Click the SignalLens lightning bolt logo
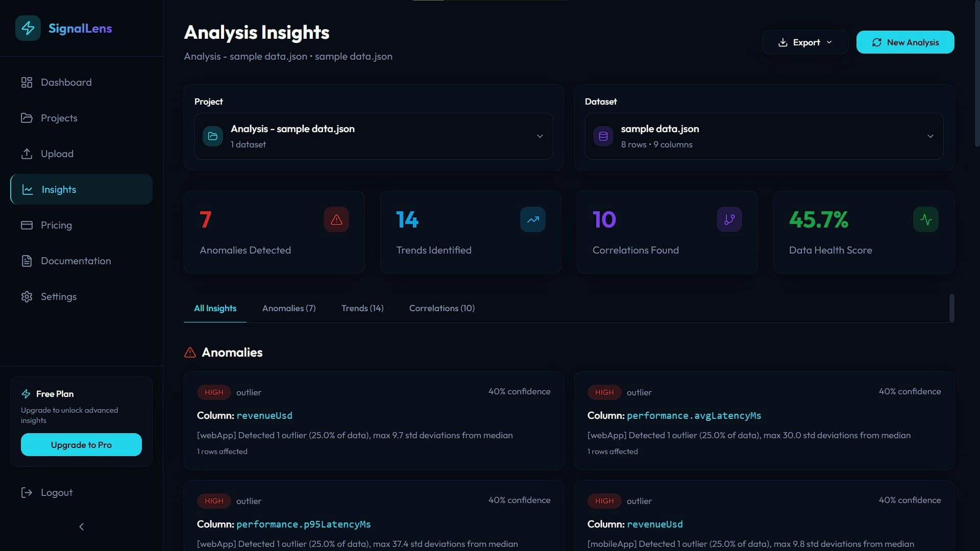Image resolution: width=980 pixels, height=551 pixels. click(28, 28)
